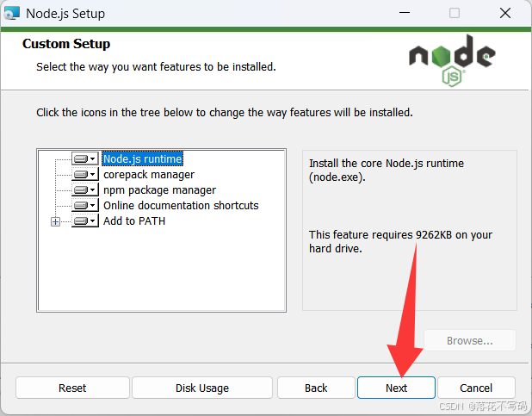
Task: Select the npm package manager feature
Action: click(159, 190)
